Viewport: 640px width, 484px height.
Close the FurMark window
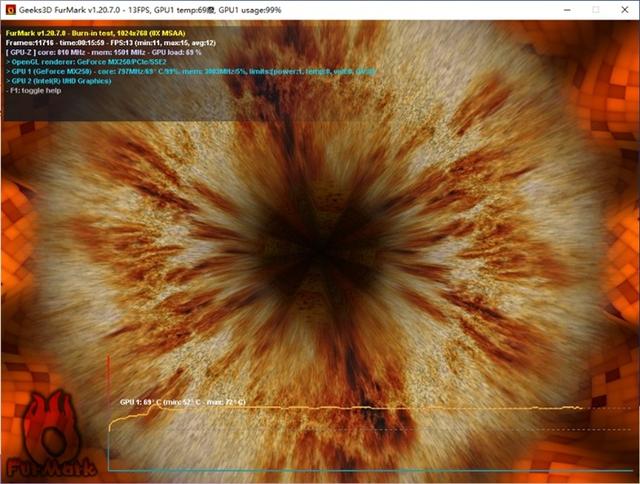point(624,10)
